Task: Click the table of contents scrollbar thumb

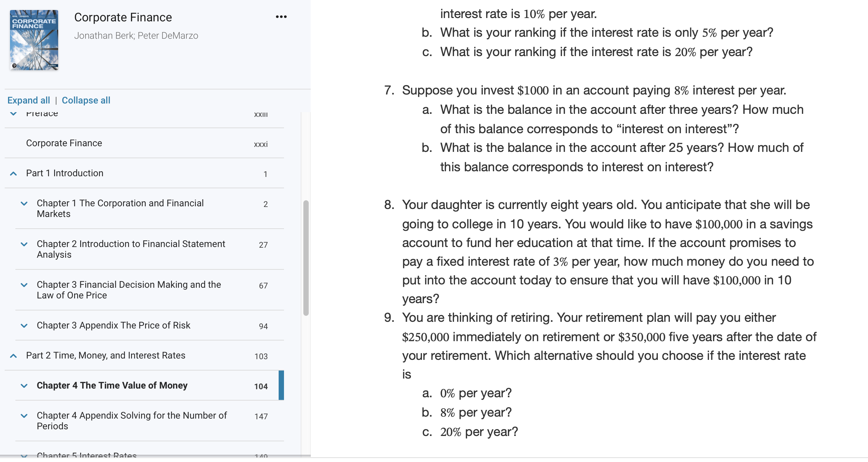Action: (x=306, y=258)
